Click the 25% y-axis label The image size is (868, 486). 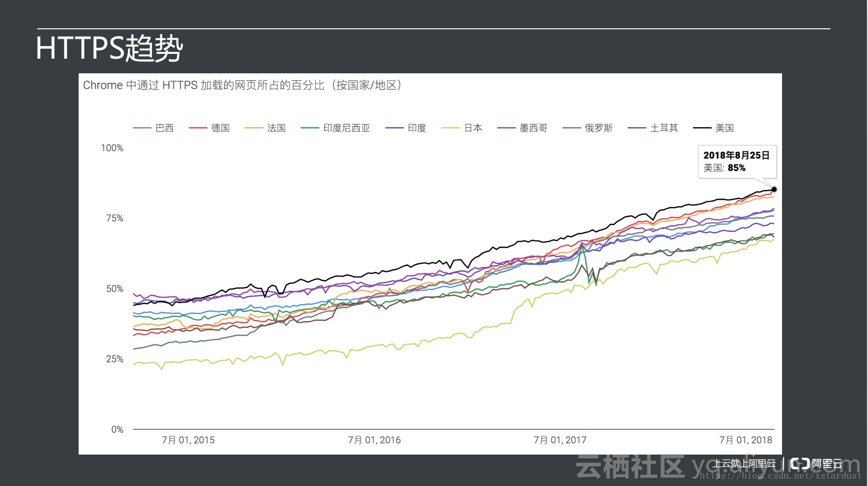click(x=115, y=359)
